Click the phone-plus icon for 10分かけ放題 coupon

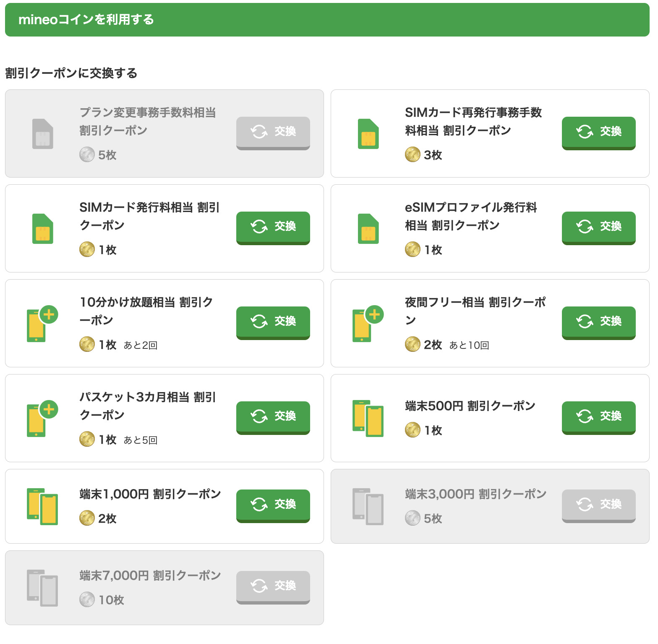42,324
